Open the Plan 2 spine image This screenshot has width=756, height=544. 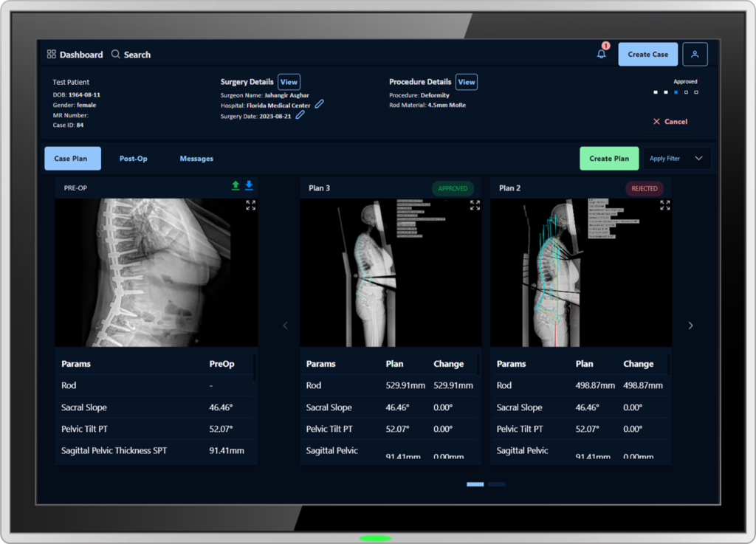[x=580, y=272]
